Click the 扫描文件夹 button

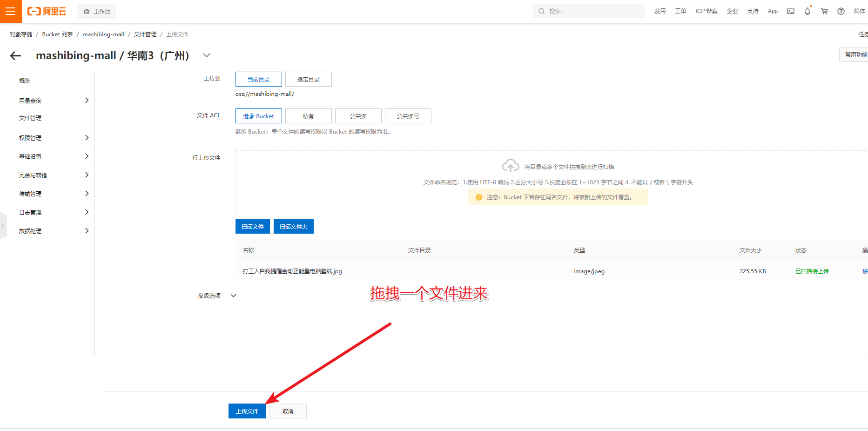coord(294,226)
